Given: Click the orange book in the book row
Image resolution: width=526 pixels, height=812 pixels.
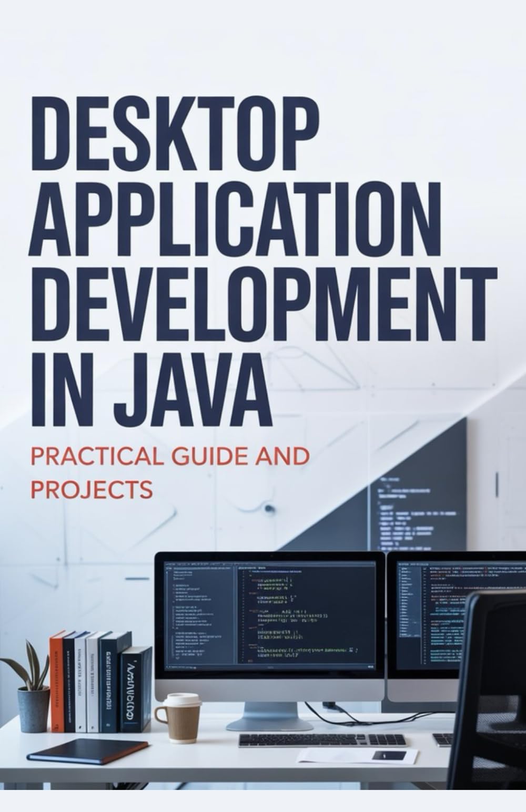Looking at the screenshot, I should point(57,682).
